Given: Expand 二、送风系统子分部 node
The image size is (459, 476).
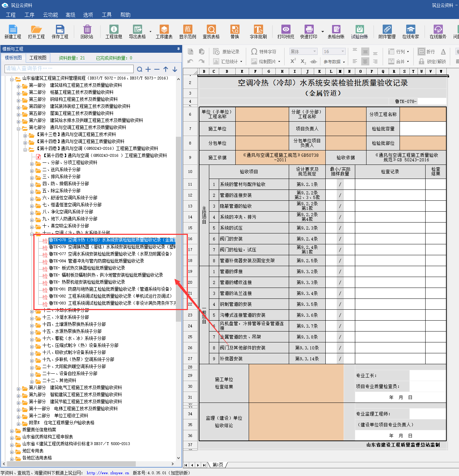Looking at the screenshot, I should click(x=32, y=170).
